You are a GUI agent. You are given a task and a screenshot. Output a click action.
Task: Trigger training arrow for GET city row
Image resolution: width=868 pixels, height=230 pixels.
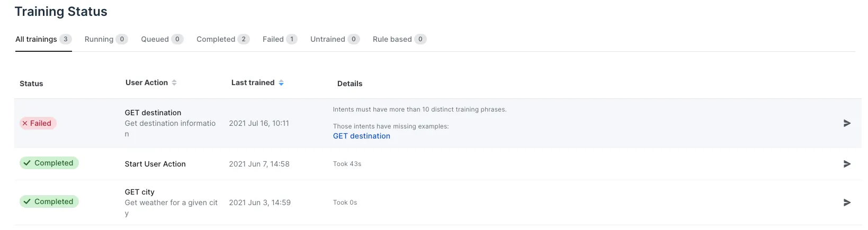tap(847, 203)
